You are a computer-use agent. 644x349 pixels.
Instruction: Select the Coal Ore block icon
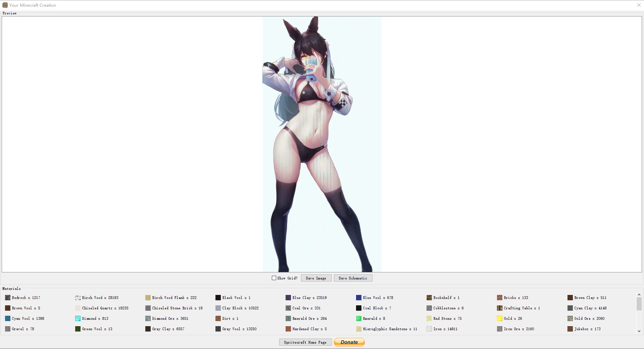click(x=288, y=308)
